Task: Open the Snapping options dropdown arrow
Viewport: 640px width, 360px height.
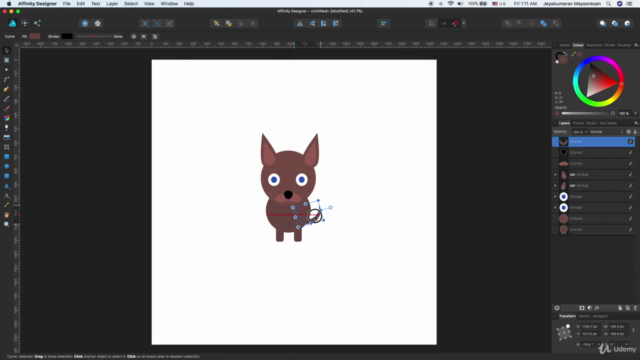Action: tap(464, 24)
